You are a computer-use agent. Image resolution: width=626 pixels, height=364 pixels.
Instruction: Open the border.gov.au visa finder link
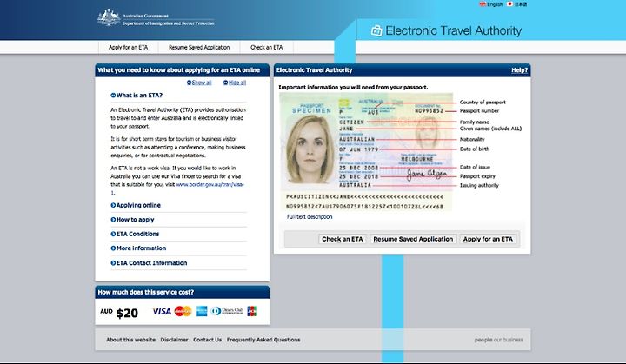(210, 185)
